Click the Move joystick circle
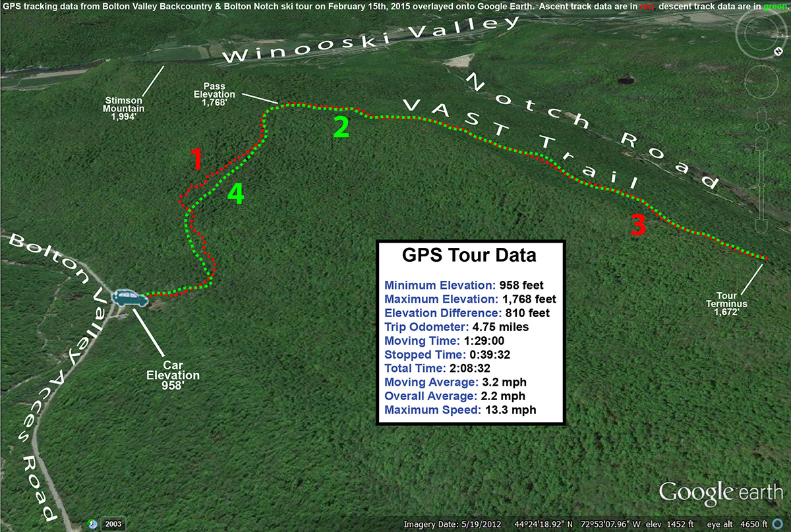 (x=761, y=83)
